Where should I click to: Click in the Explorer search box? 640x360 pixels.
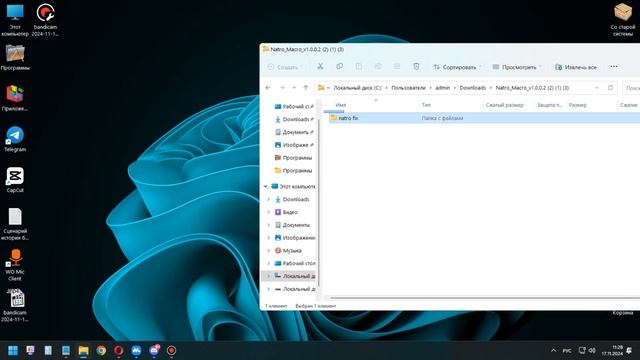click(x=631, y=88)
